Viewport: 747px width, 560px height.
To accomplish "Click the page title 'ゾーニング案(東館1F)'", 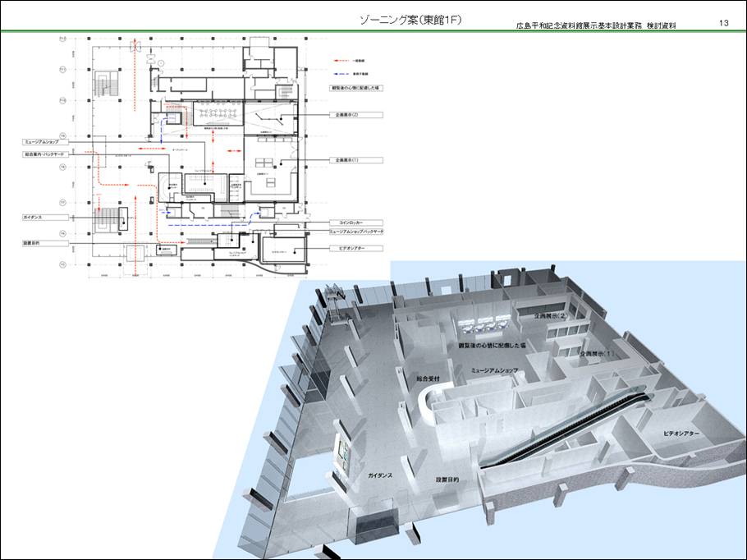I will 410,20.
